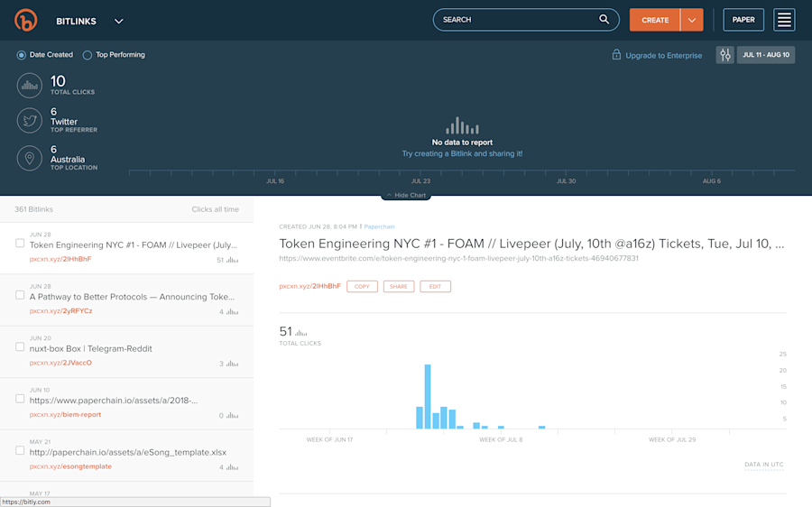Click the Paperchain creator link
The height and width of the screenshot is (507, 812).
379,226
